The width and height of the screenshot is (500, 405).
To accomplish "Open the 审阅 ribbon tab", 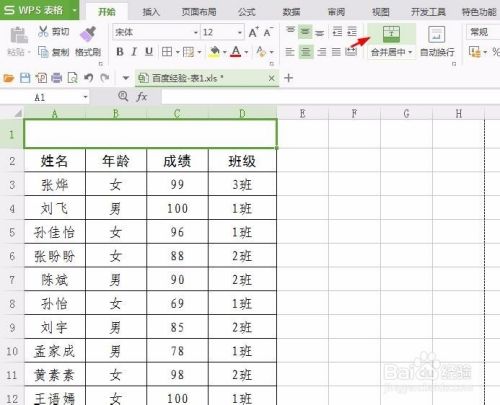I will tap(336, 12).
